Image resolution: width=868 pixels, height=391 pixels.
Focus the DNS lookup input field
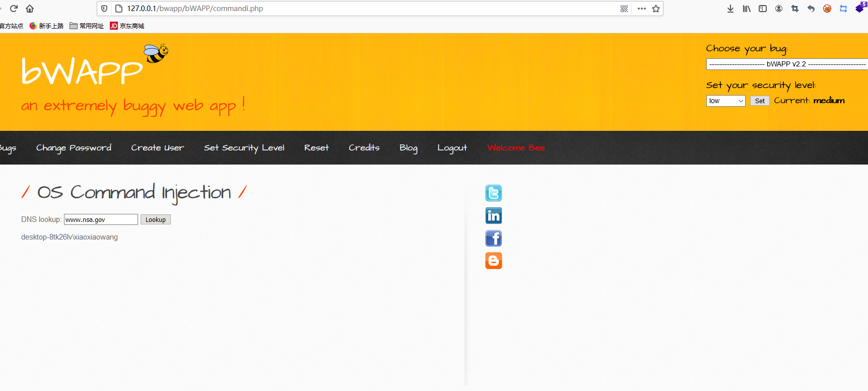coord(101,219)
